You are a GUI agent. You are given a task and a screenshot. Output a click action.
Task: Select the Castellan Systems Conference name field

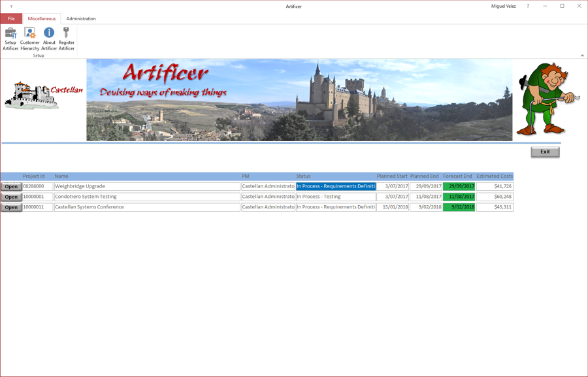click(147, 207)
